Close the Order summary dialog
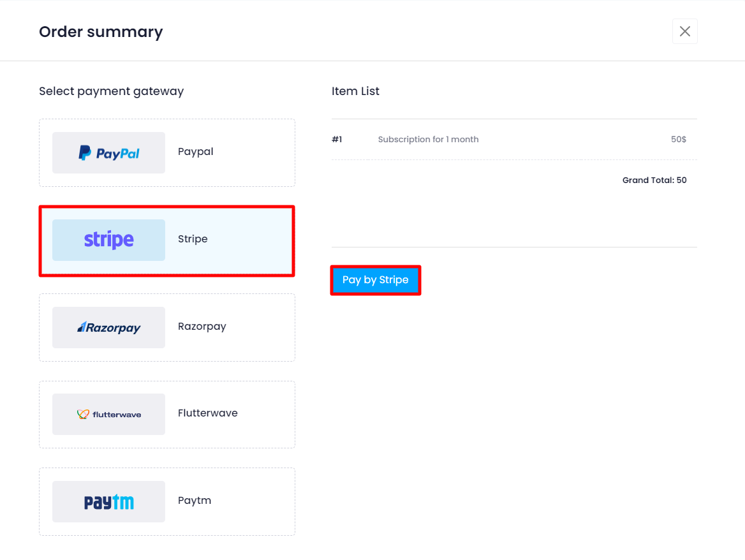 point(684,31)
